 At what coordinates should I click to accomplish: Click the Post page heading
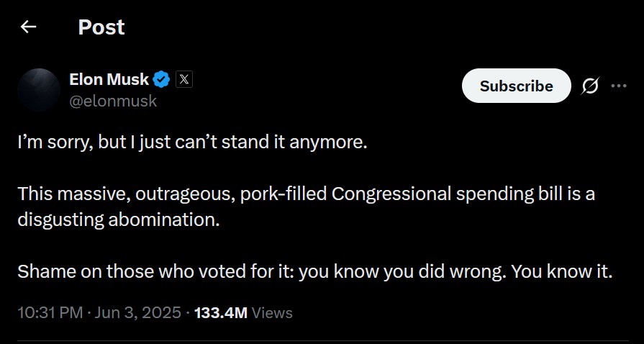point(101,27)
